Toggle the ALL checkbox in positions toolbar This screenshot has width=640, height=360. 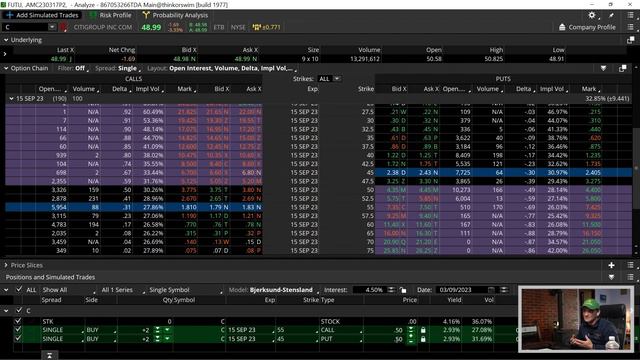(x=19, y=289)
